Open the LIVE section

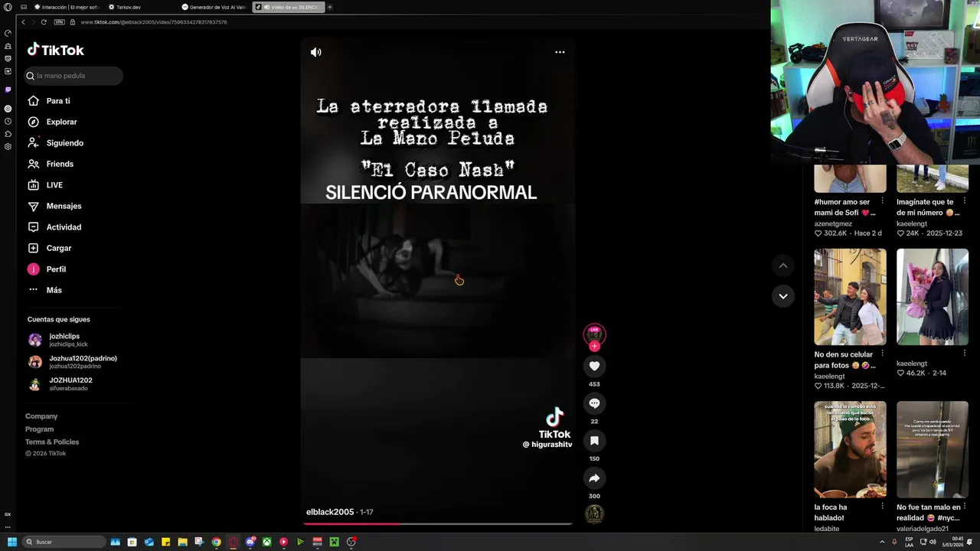pyautogui.click(x=46, y=185)
